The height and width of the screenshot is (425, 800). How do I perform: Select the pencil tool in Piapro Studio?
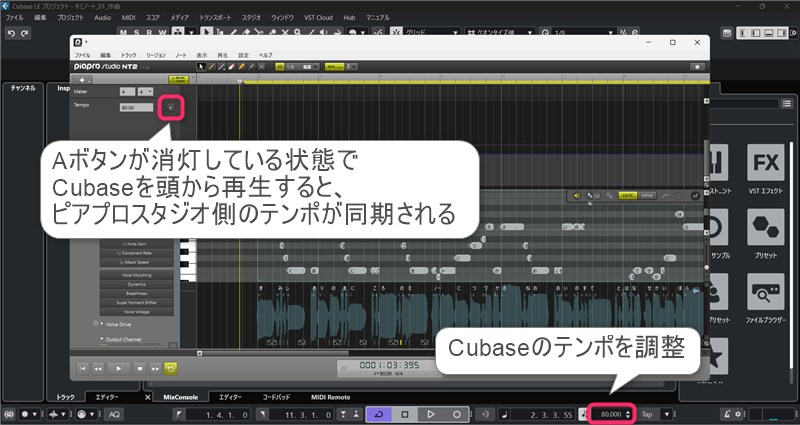tap(211, 67)
